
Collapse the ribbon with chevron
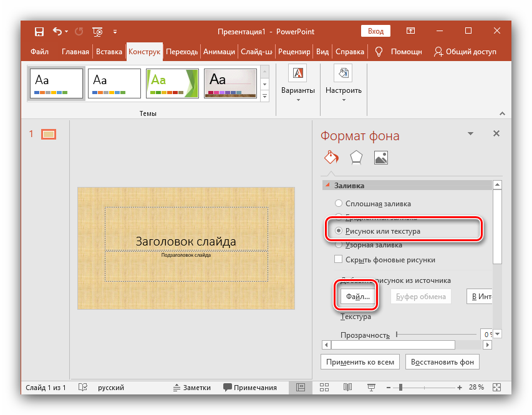[x=502, y=113]
